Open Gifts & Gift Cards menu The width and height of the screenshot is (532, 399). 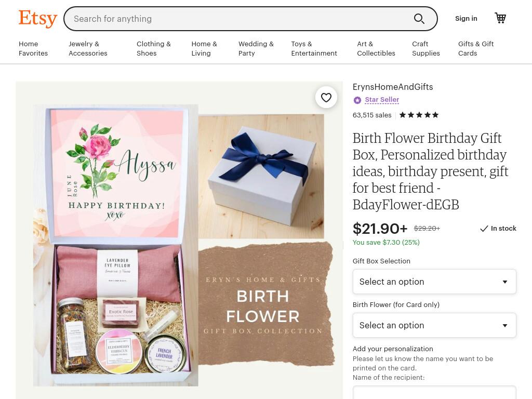click(476, 48)
